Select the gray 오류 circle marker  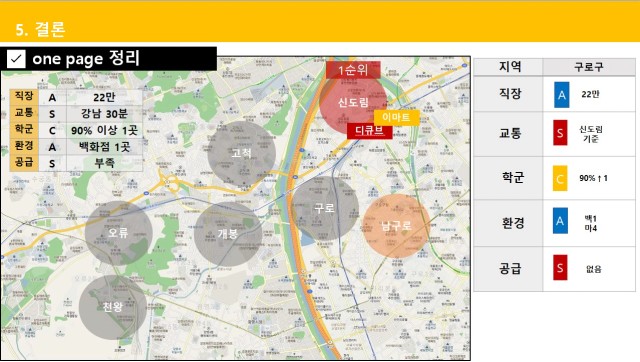[119, 233]
